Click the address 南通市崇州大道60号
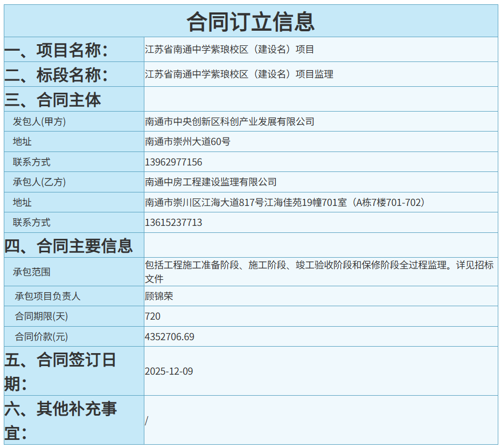501x448 pixels. pyautogui.click(x=187, y=142)
